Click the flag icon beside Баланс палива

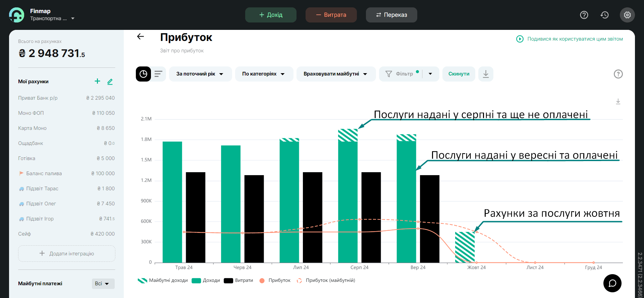point(21,173)
